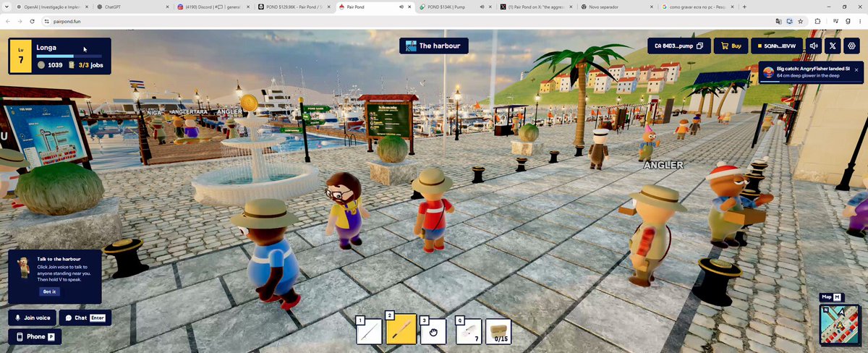
Task: Select hotbar slot 3 hand tool
Action: pyautogui.click(x=433, y=331)
